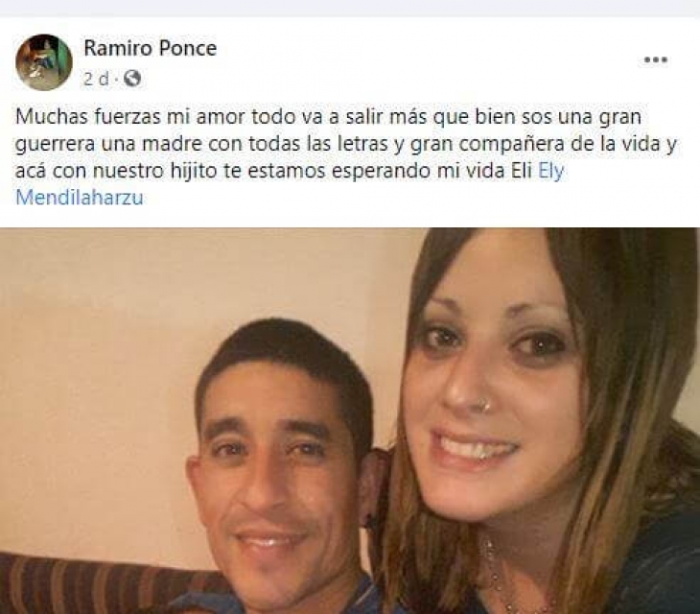Open the attached couple photo
Image resolution: width=700 pixels, height=614 pixels.
[350, 420]
